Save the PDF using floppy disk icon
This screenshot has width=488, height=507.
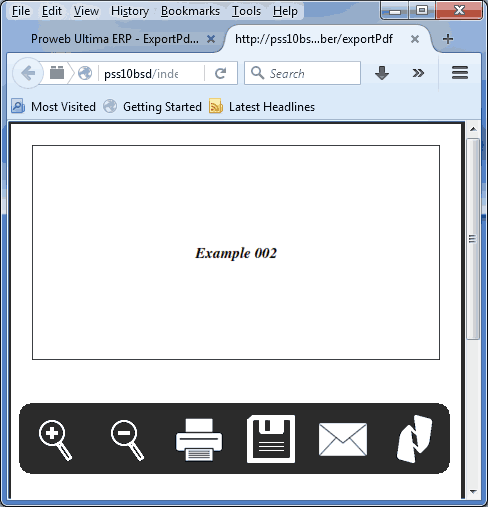coord(271,439)
